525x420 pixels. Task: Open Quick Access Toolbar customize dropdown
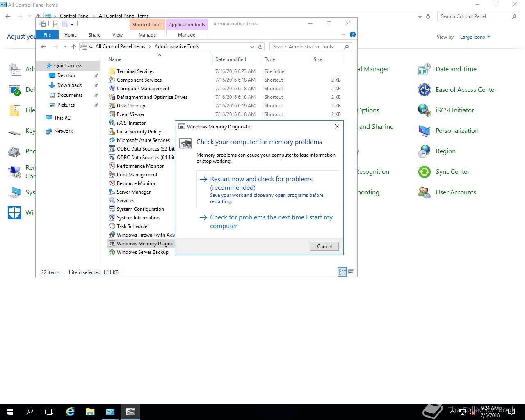tap(72, 24)
